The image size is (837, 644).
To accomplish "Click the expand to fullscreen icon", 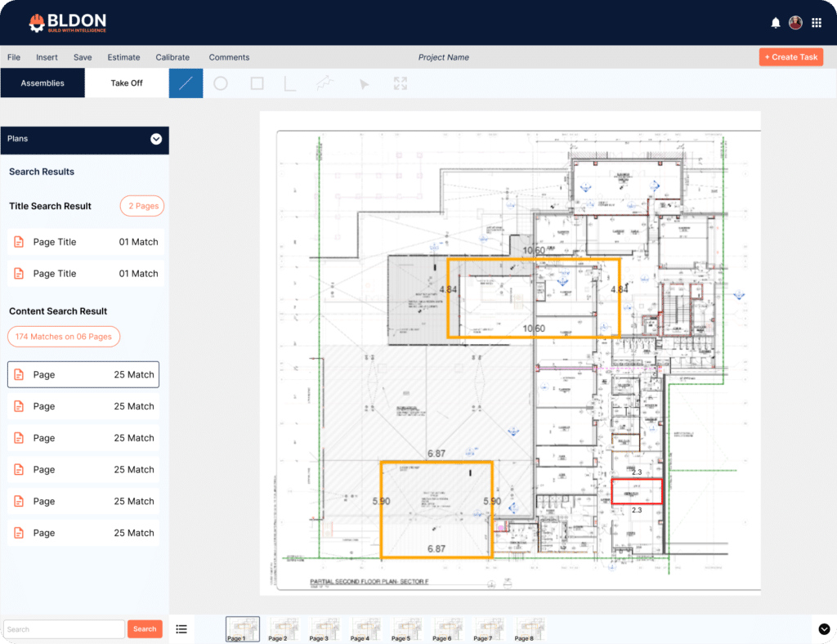I will pos(400,83).
